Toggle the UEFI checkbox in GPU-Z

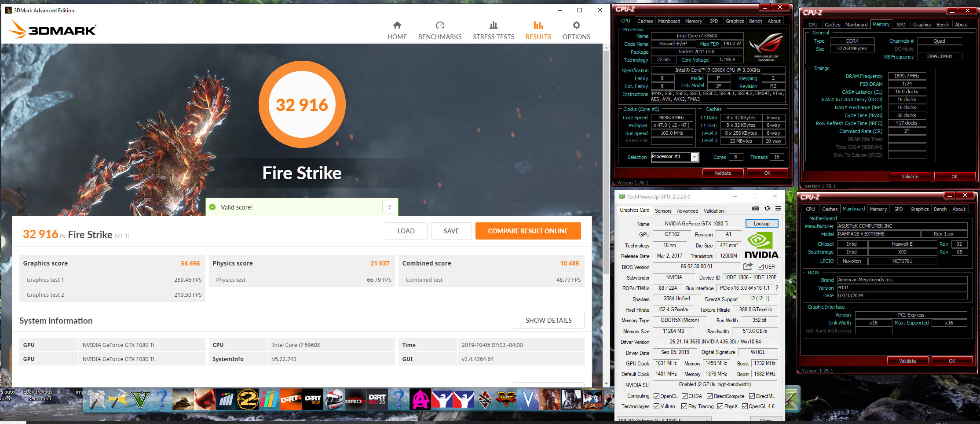point(761,266)
